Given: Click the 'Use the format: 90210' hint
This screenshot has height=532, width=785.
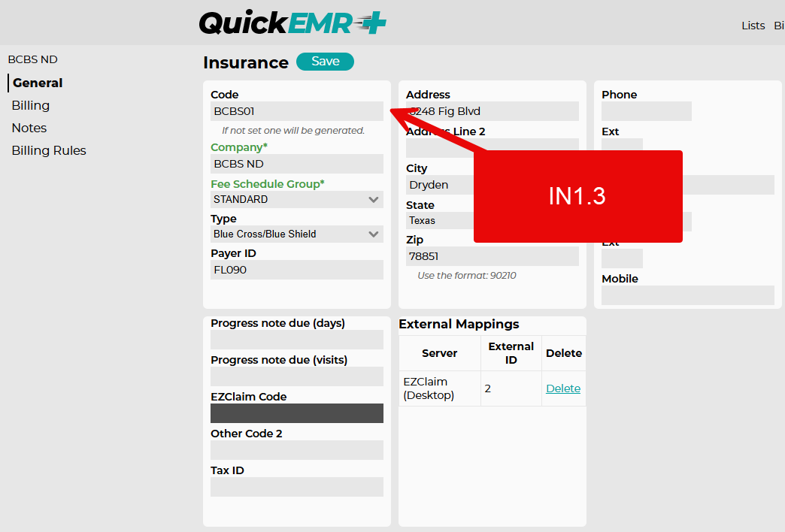Looking at the screenshot, I should 467,276.
